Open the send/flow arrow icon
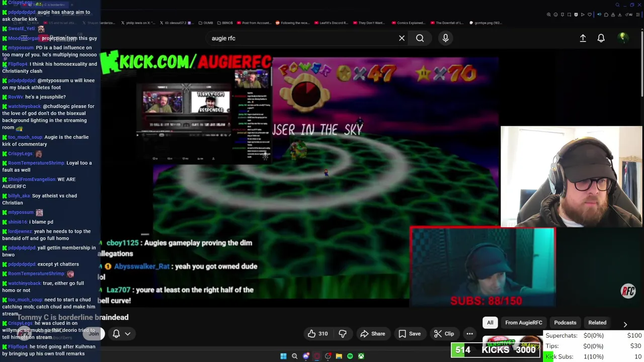This screenshot has height=362, width=644. tap(583, 15)
